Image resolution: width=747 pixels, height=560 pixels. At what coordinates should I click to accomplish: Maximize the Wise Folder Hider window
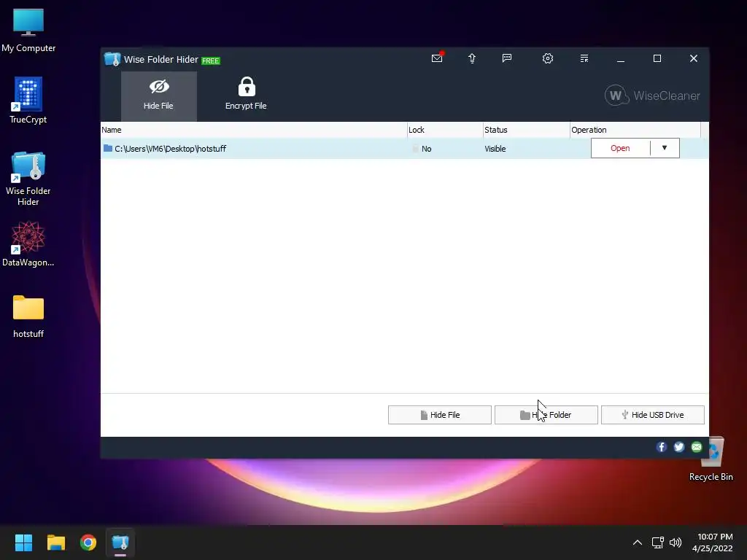[x=657, y=58]
